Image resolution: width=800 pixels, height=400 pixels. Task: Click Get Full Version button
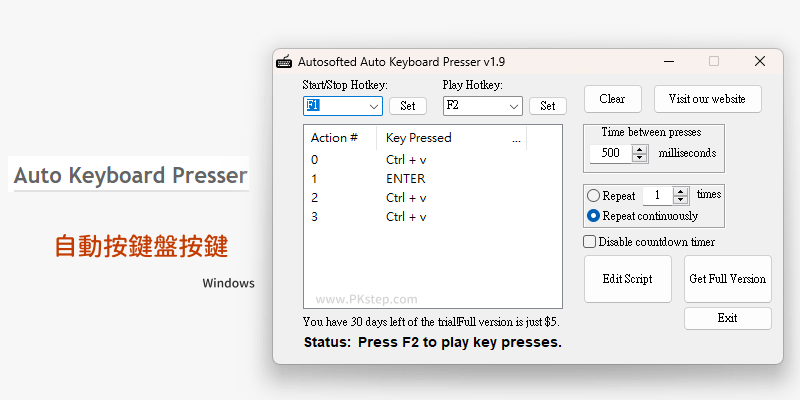728,279
